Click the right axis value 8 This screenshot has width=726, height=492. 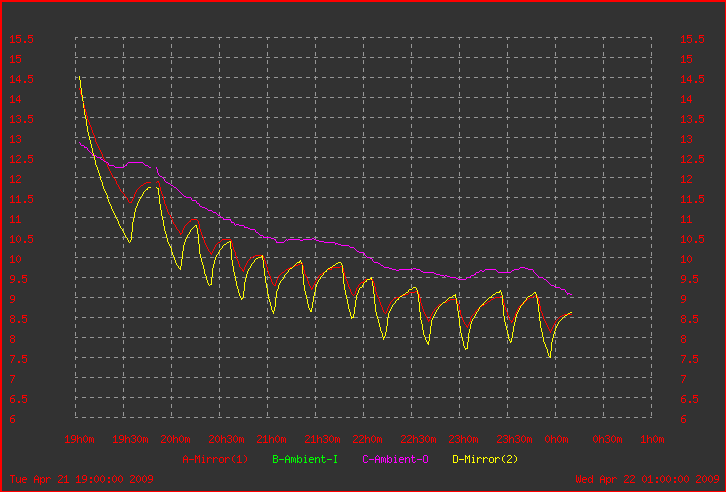tap(683, 339)
